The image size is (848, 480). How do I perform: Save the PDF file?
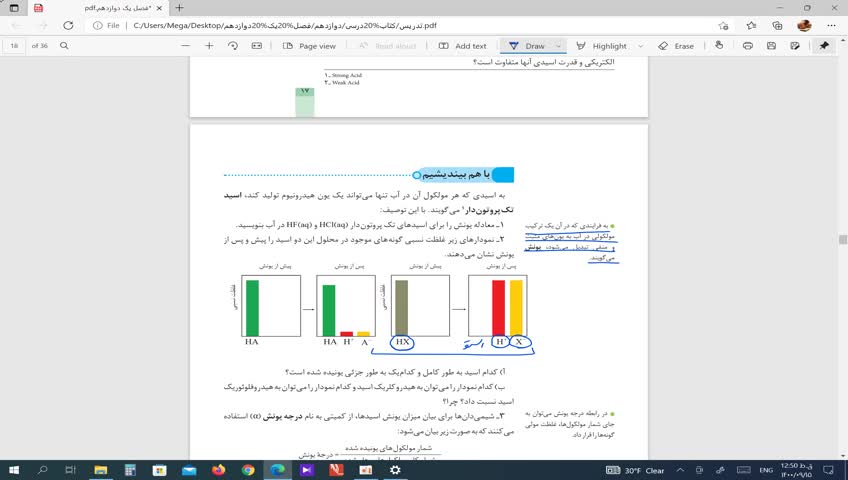[772, 46]
